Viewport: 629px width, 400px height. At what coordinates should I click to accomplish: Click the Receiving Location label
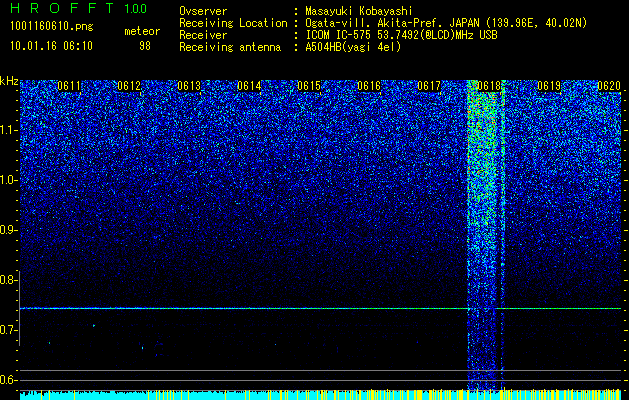[233, 23]
